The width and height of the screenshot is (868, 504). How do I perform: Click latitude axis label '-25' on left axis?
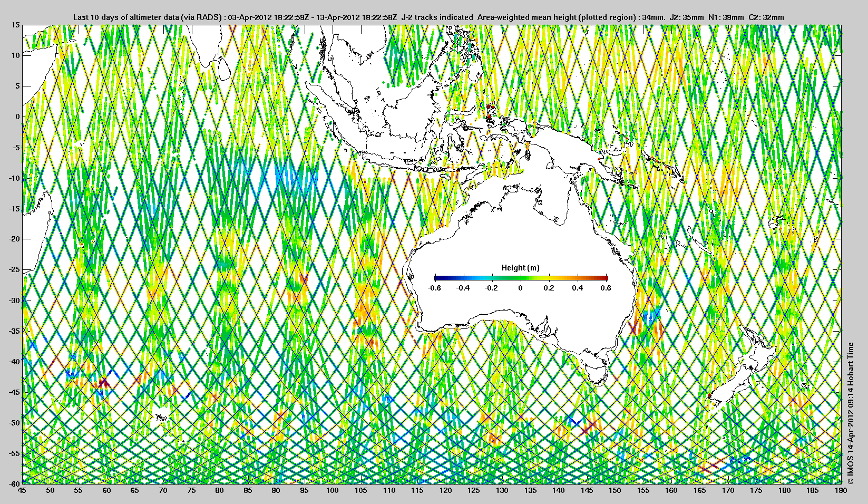click(14, 270)
